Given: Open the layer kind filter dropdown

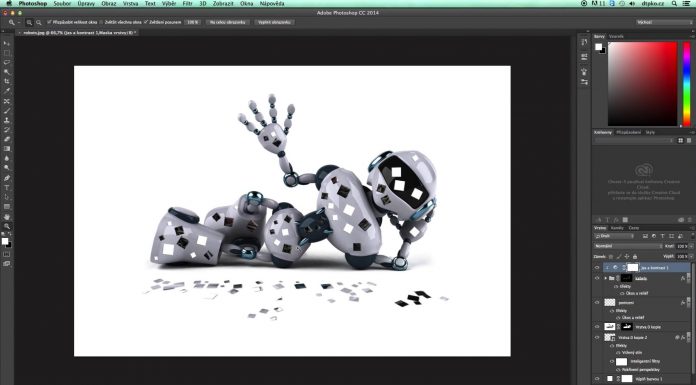Looking at the screenshot, I should pyautogui.click(x=615, y=236).
